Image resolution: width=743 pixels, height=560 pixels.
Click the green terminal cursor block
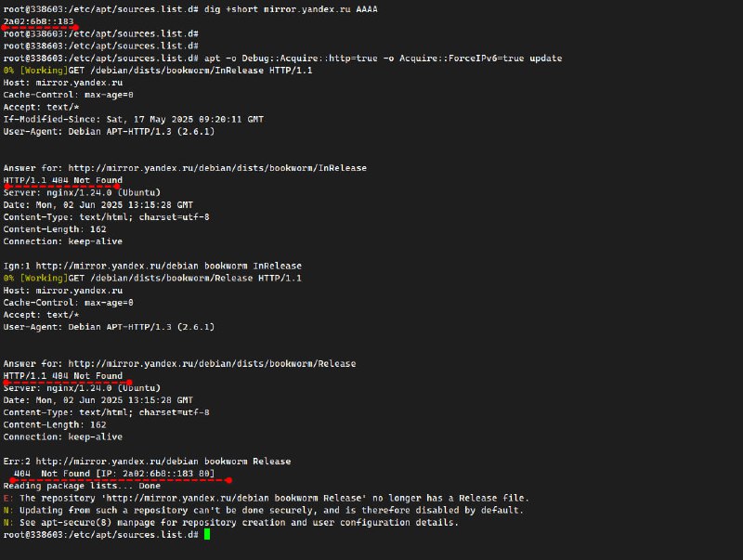[207, 534]
